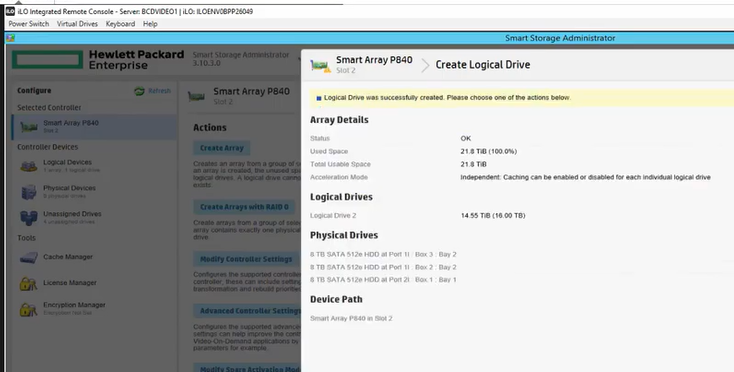734x372 pixels.
Task: Open the Unassigned Drives icon
Action: [x=29, y=218]
